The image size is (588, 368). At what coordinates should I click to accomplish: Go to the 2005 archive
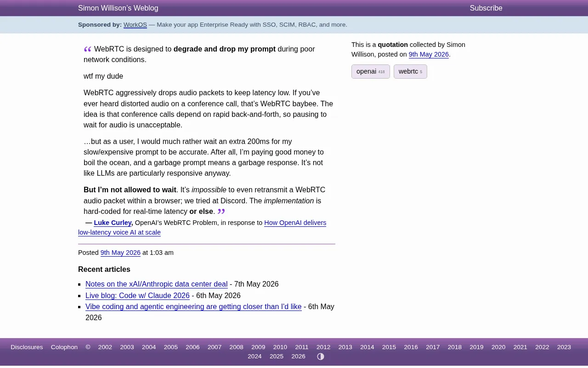[171, 347]
